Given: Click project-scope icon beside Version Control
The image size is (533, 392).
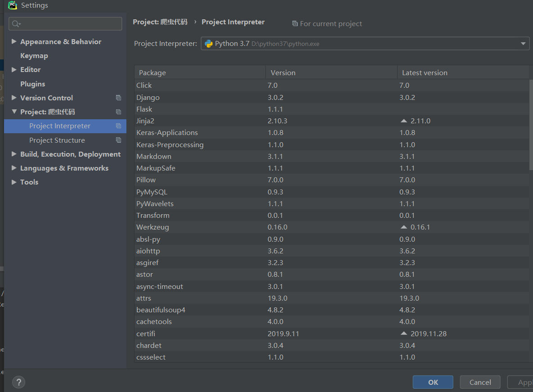Looking at the screenshot, I should 118,98.
